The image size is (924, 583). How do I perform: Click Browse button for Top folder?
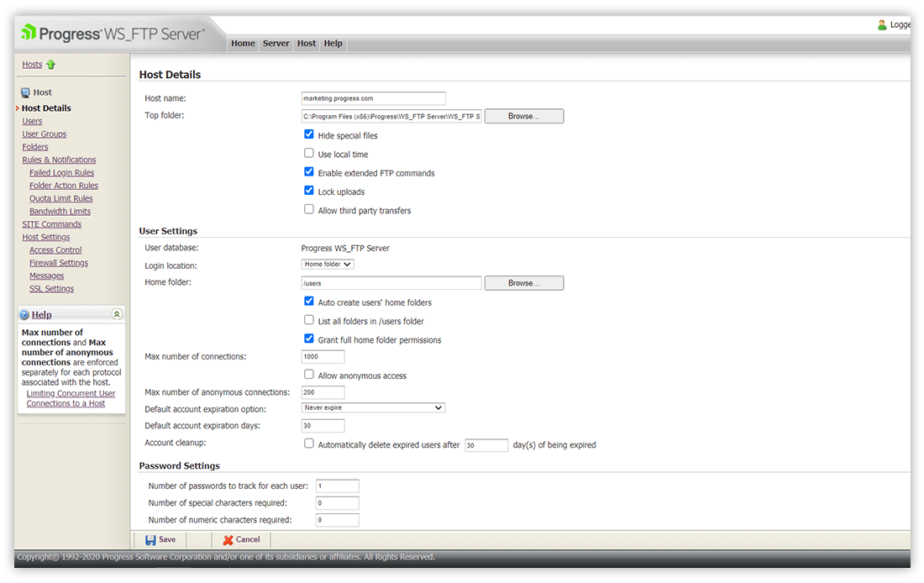click(524, 116)
